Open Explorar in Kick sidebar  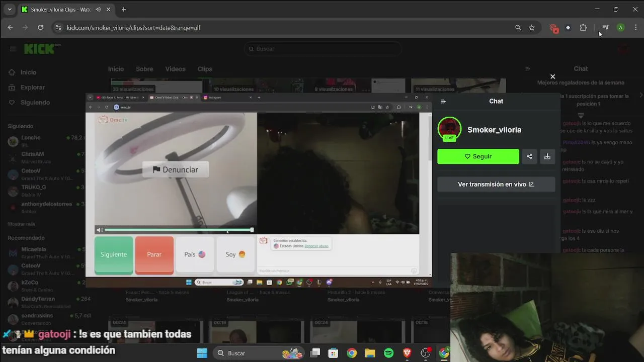(x=32, y=87)
